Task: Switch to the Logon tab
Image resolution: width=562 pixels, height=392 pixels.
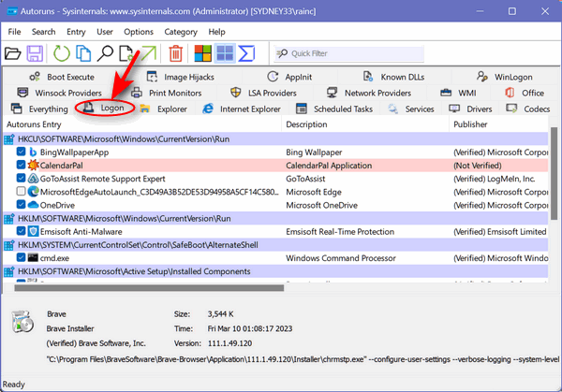Action: [104, 108]
